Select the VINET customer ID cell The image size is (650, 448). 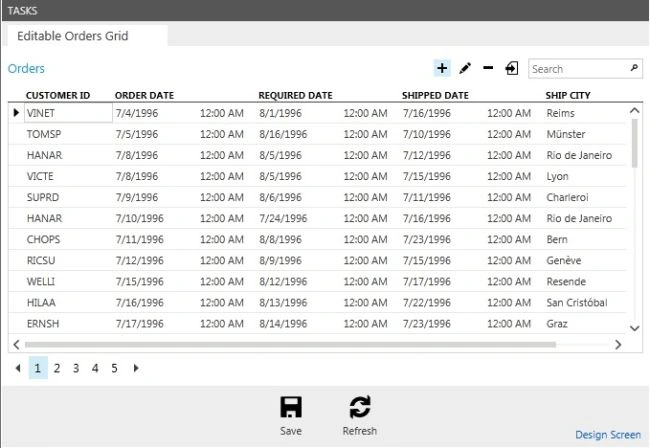[68, 113]
